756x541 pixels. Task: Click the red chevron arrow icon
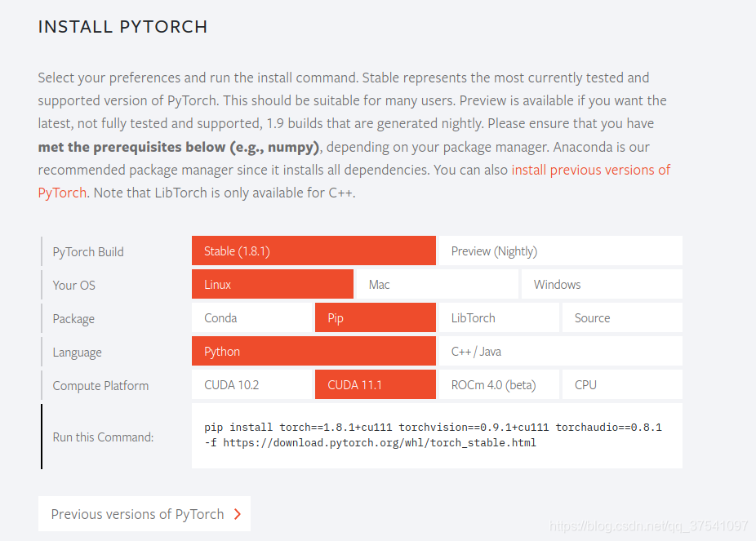[238, 514]
